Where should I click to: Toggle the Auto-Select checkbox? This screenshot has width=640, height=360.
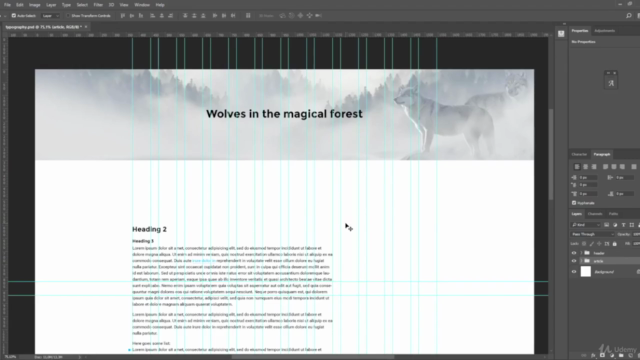pos(14,16)
